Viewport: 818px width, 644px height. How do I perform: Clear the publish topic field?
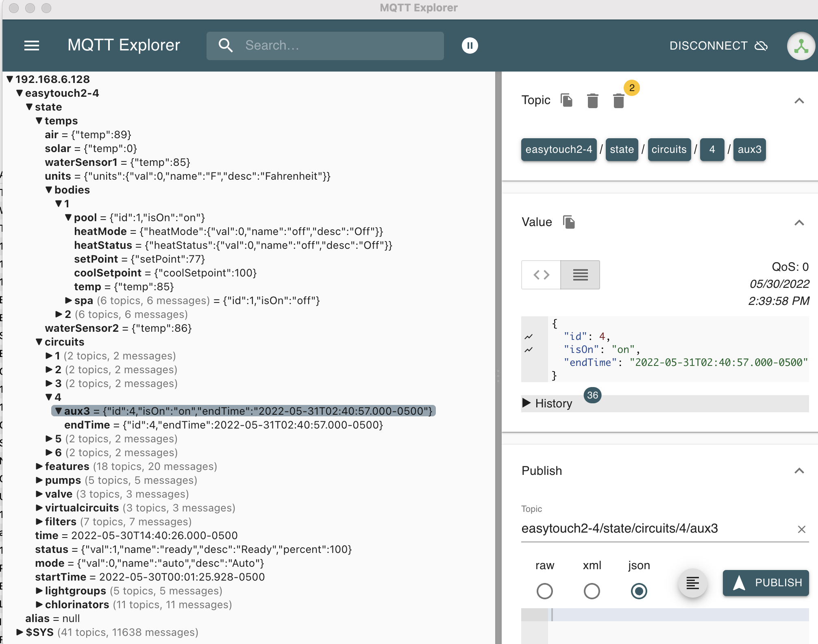click(x=801, y=529)
